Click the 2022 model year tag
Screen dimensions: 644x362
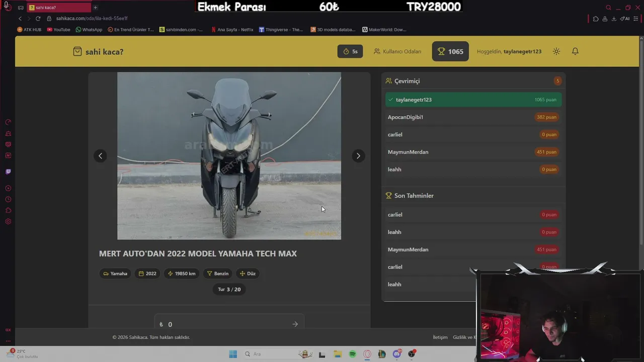click(147, 274)
